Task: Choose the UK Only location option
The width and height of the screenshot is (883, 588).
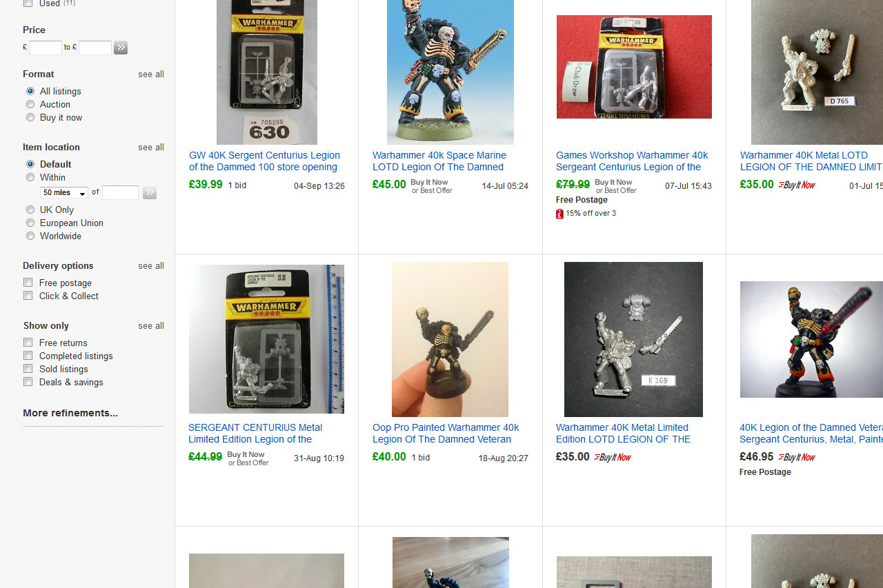Action: point(30,210)
